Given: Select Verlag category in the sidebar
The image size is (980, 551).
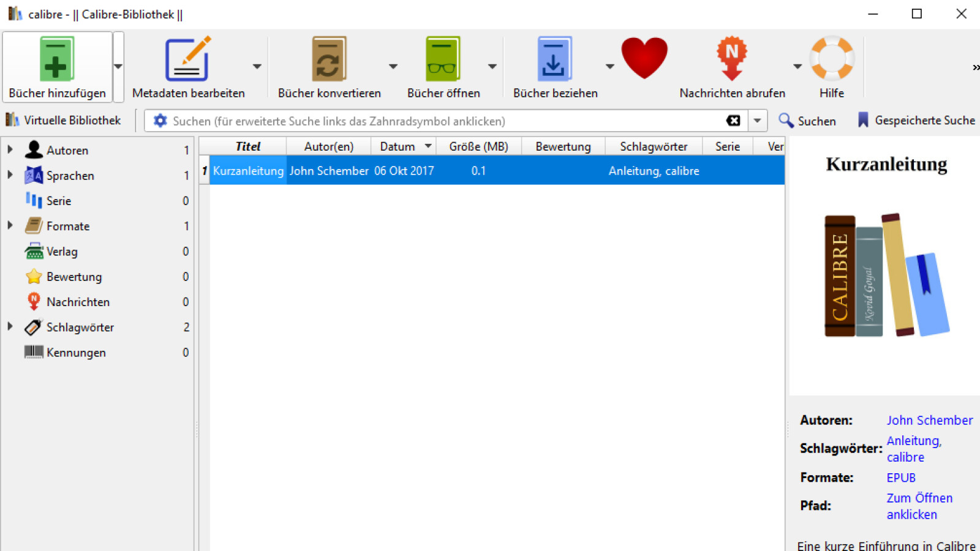Looking at the screenshot, I should [62, 252].
